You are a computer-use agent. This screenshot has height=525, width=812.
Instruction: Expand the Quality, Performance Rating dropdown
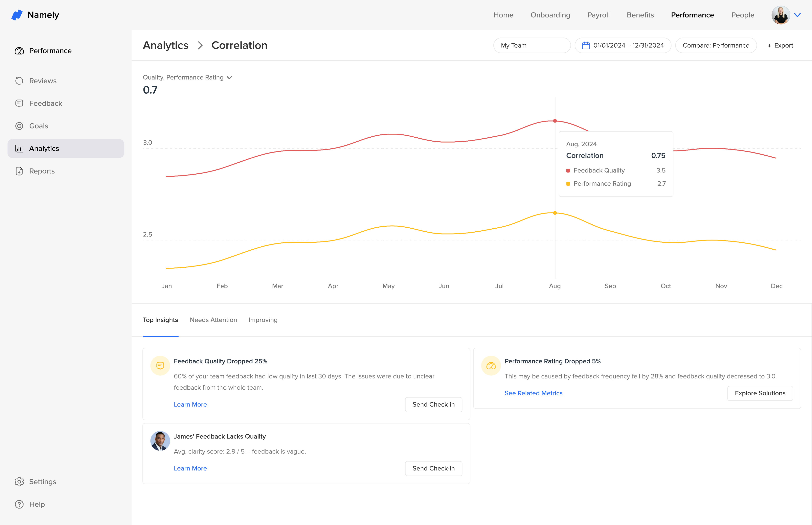coord(229,78)
